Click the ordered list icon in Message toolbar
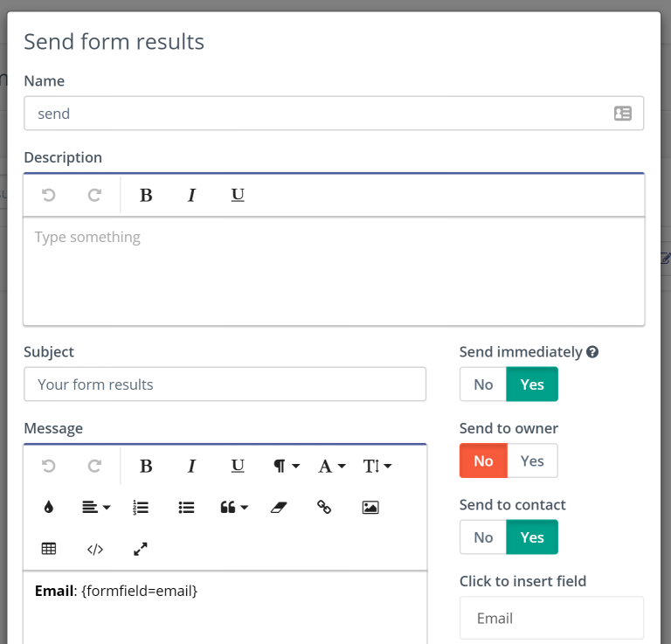This screenshot has height=644, width=671. coord(141,507)
